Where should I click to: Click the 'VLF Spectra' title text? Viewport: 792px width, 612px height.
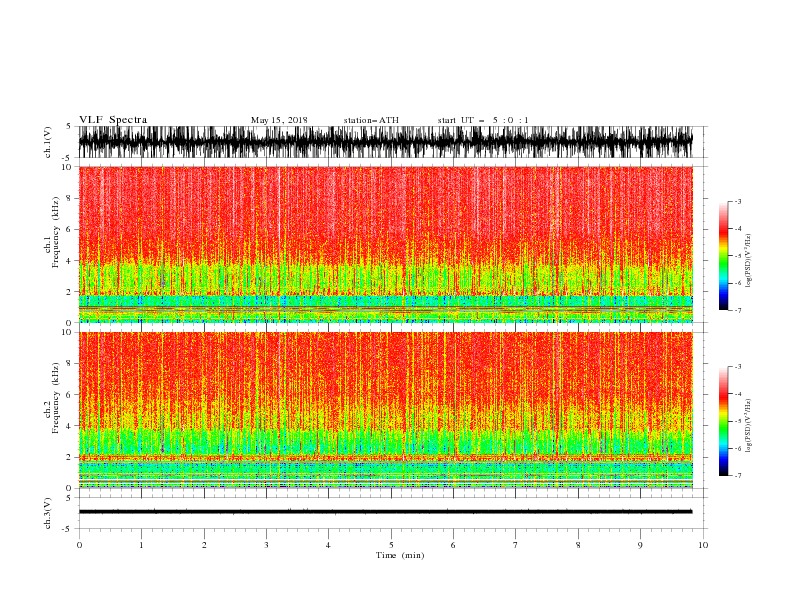[x=113, y=120]
